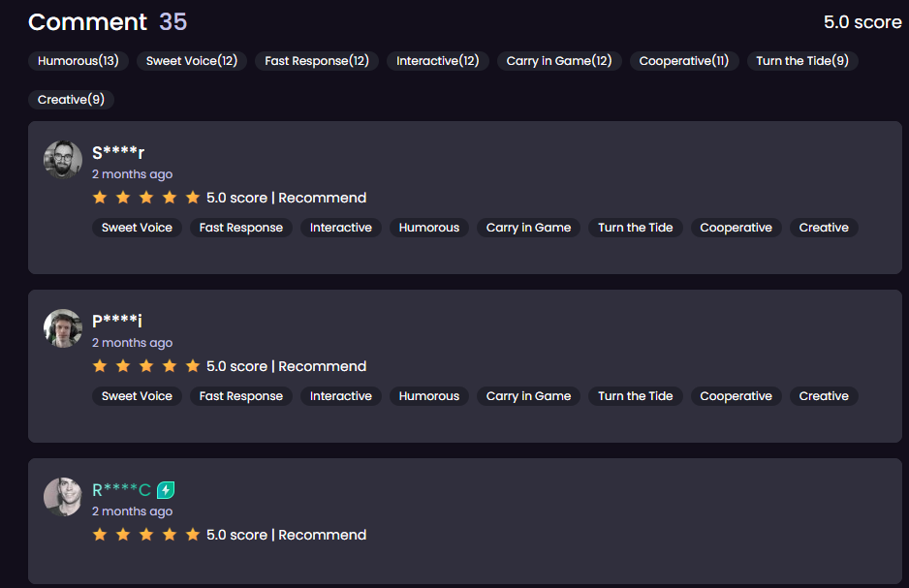Open P****i's profile avatar
This screenshot has height=588, width=909.
(63, 327)
